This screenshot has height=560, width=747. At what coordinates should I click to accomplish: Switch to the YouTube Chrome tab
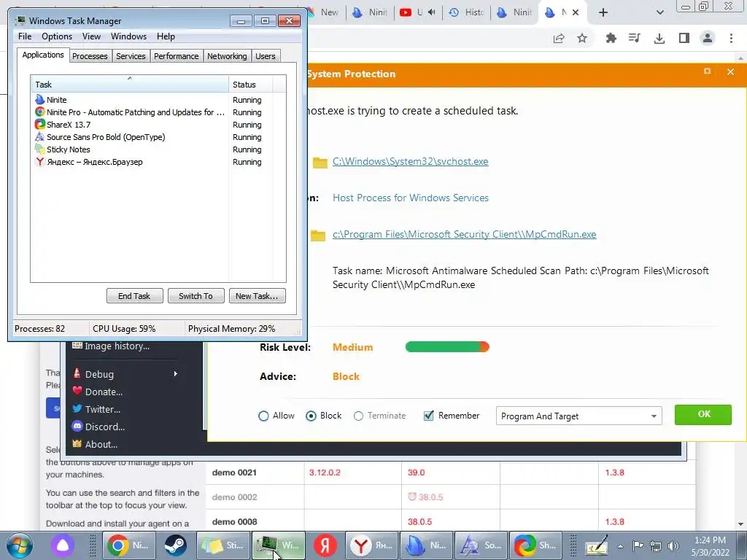coord(417,13)
